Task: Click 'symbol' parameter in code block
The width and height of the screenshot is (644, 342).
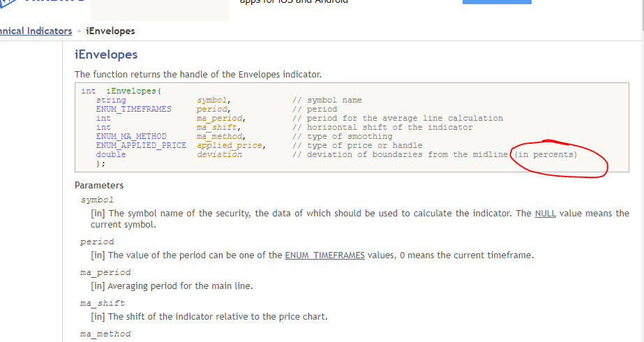Action: tap(211, 100)
